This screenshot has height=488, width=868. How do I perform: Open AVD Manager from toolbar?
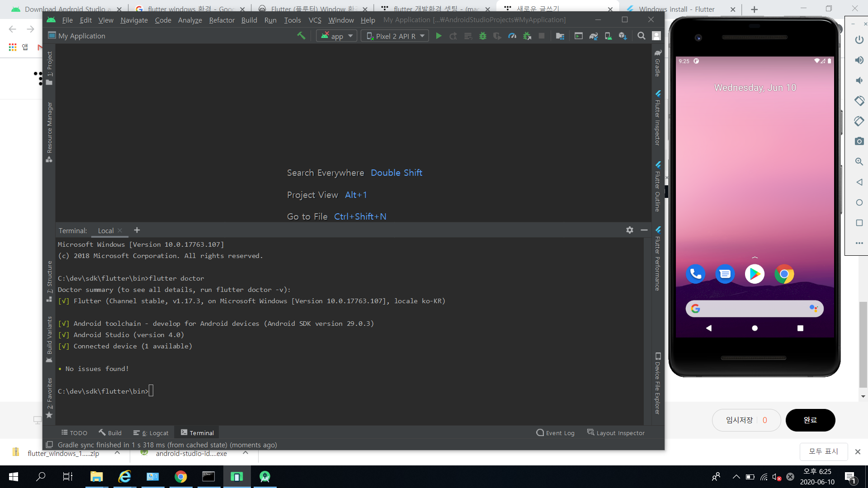pyautogui.click(x=608, y=36)
